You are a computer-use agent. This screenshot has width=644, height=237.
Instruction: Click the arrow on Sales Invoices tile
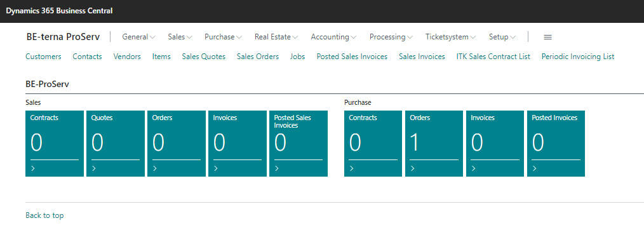click(216, 168)
